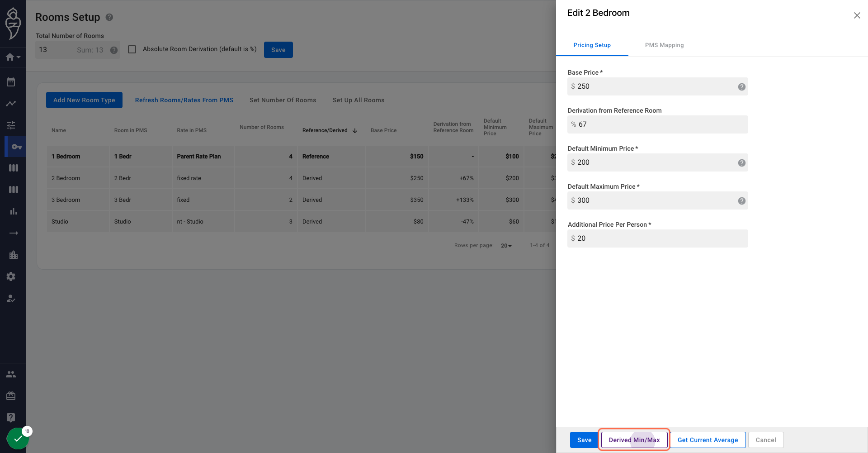Click the help icon in Default Minimum Price

tap(742, 163)
